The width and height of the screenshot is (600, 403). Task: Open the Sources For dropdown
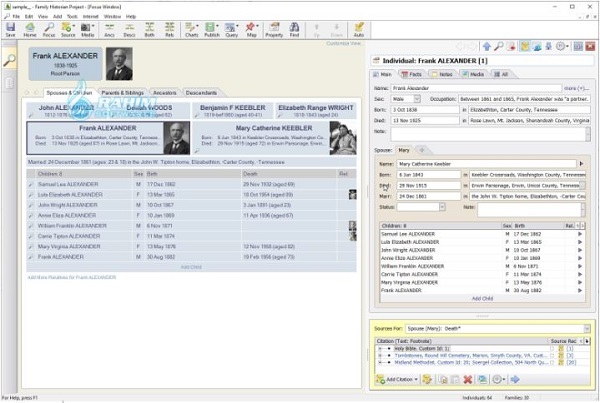587,328
